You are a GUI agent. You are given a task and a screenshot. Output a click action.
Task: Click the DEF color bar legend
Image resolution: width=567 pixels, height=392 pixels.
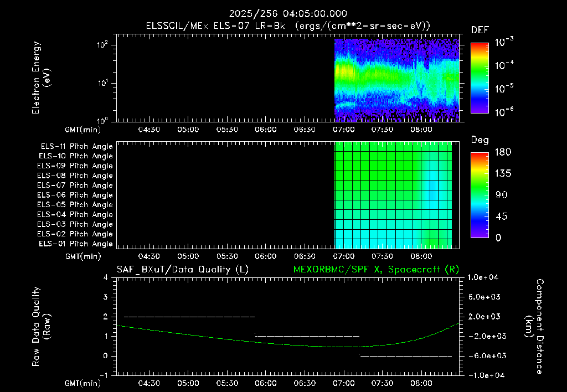pyautogui.click(x=480, y=78)
